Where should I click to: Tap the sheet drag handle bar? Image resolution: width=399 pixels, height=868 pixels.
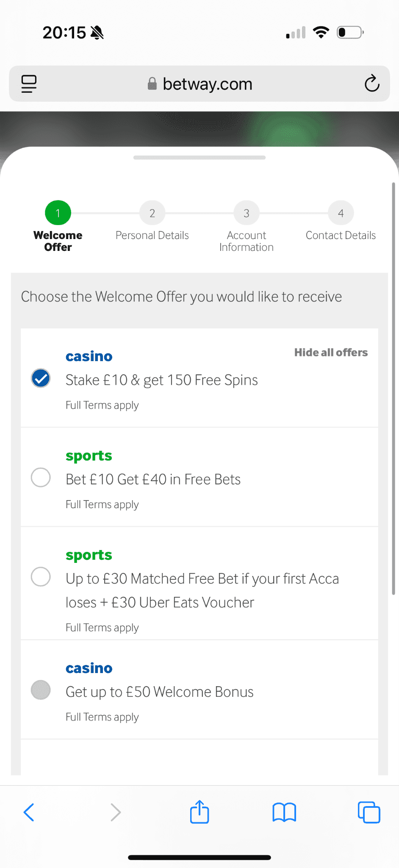(199, 158)
